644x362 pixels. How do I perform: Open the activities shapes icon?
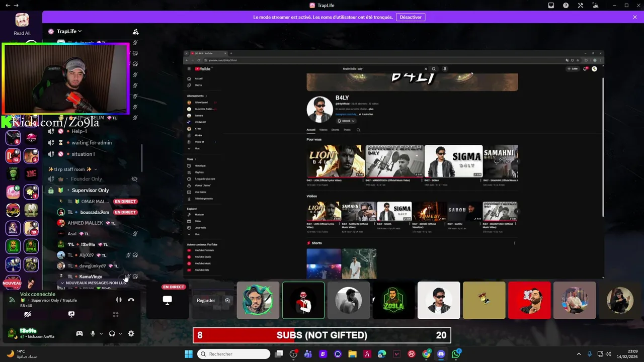[x=115, y=314]
